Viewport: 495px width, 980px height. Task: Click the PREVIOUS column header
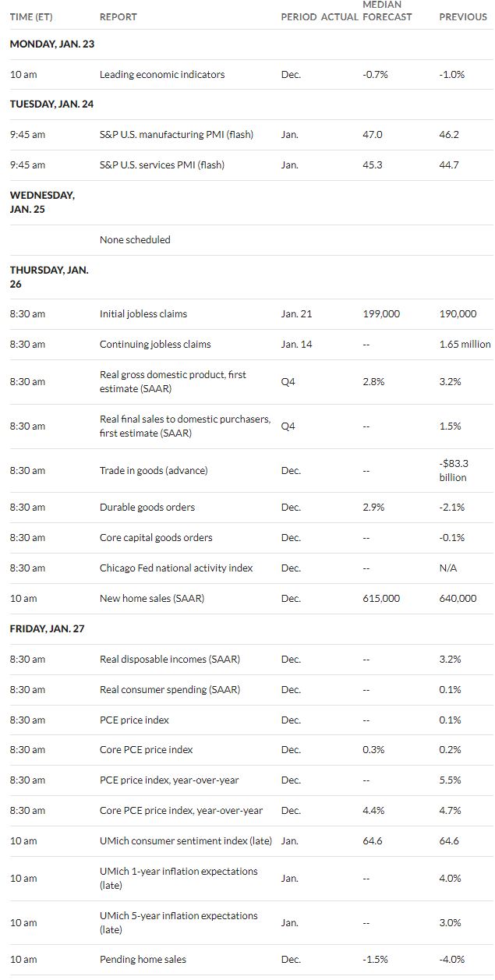click(x=463, y=16)
